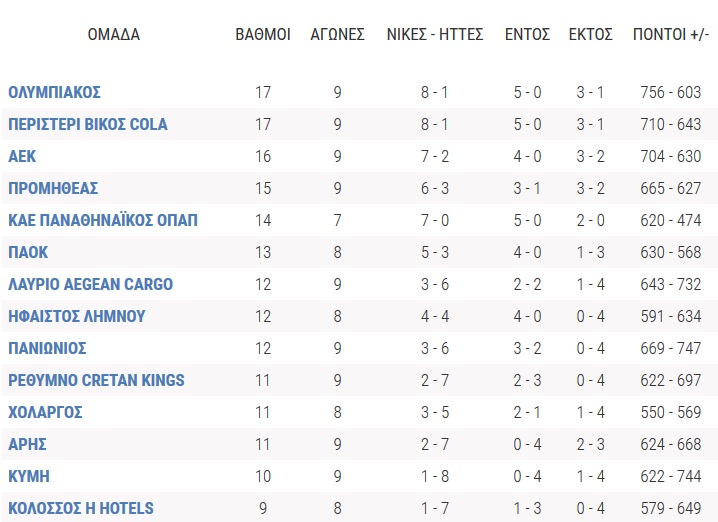Click the ΑΓΩΝΕΣ column header
The height and width of the screenshot is (522, 718).
pos(337,34)
